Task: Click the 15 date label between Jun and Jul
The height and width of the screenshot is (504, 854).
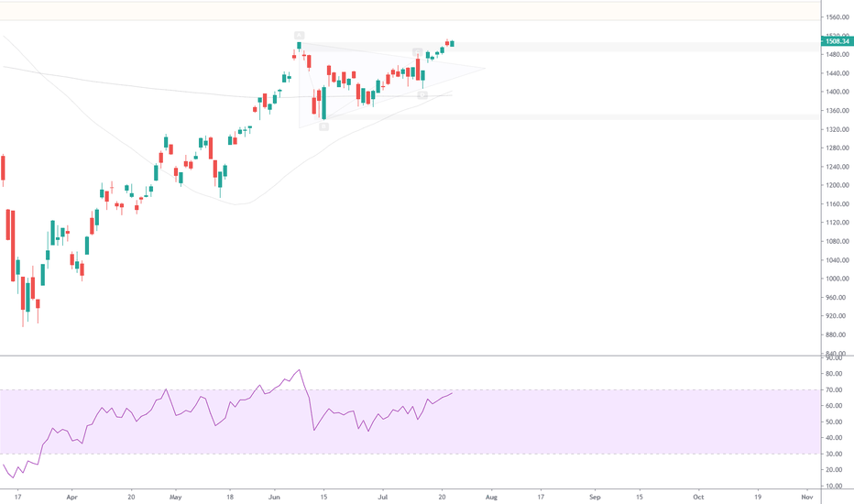Action: (x=323, y=497)
